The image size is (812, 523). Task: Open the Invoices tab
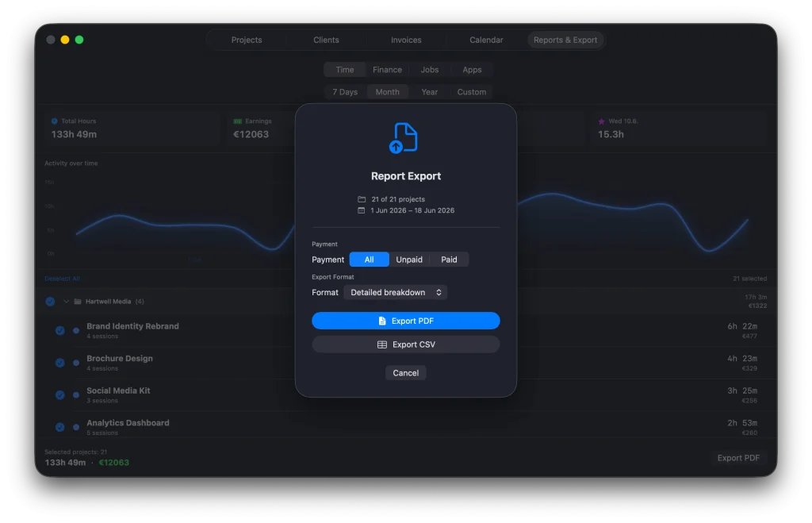(x=406, y=40)
